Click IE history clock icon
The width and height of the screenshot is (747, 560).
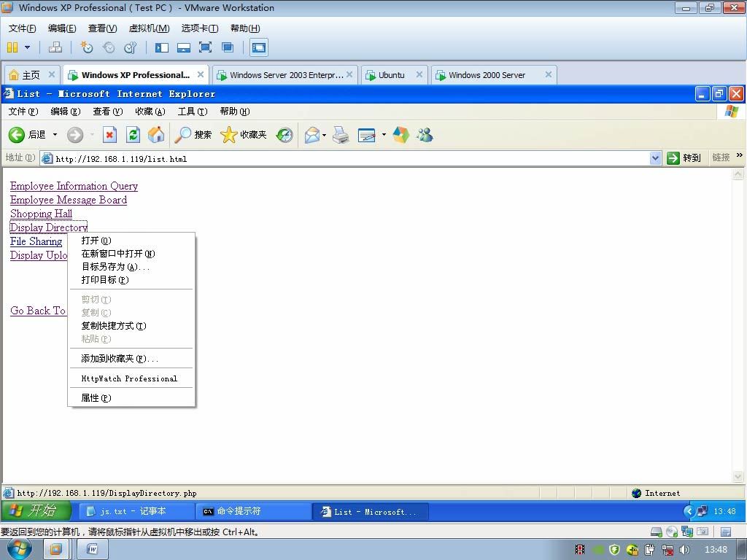point(285,135)
